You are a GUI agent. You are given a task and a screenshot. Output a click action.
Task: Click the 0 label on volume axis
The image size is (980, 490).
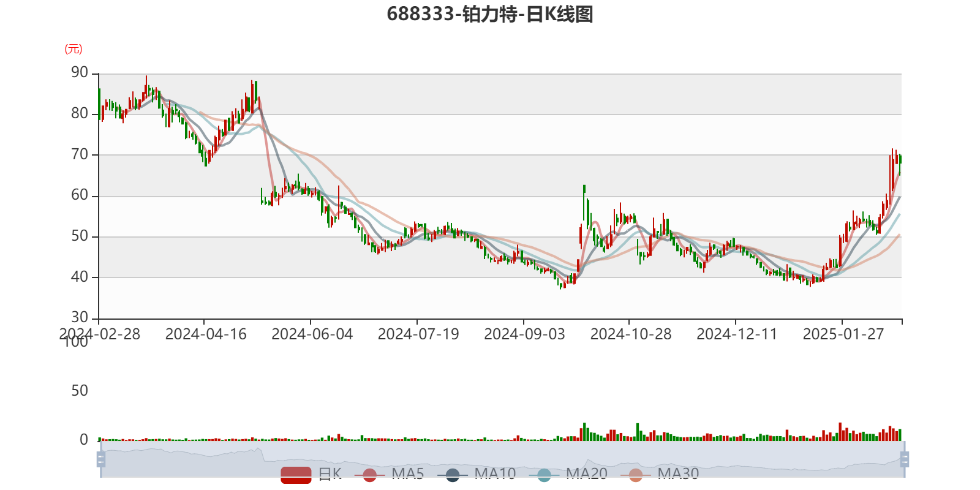(84, 440)
